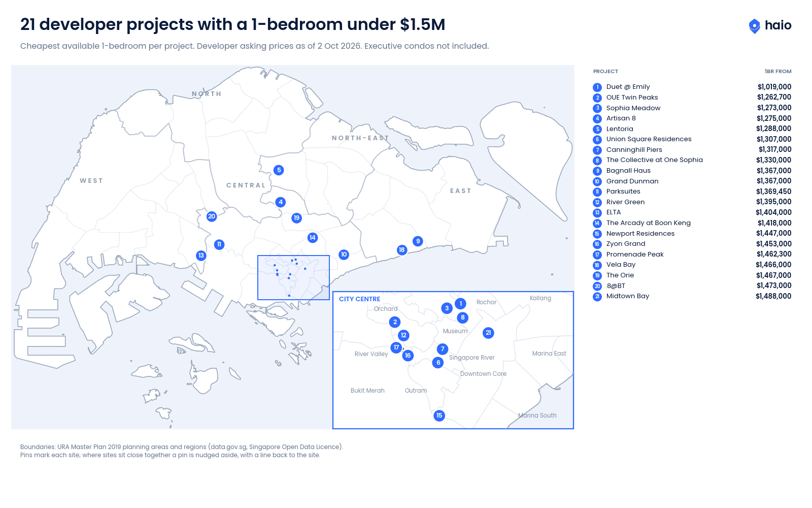The width and height of the screenshot is (812, 508).
Task: Click Midtown Bay in the project list
Action: 692,296
